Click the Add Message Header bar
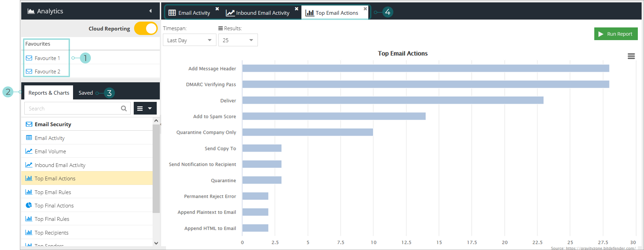Viewport: 644px width, 250px height. click(x=426, y=68)
